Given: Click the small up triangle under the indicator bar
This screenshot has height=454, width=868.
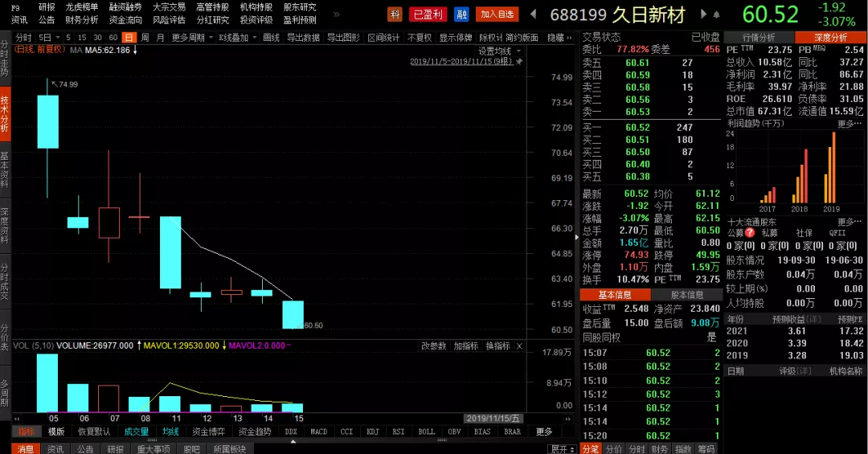Looking at the screenshot, I should coord(293,441).
